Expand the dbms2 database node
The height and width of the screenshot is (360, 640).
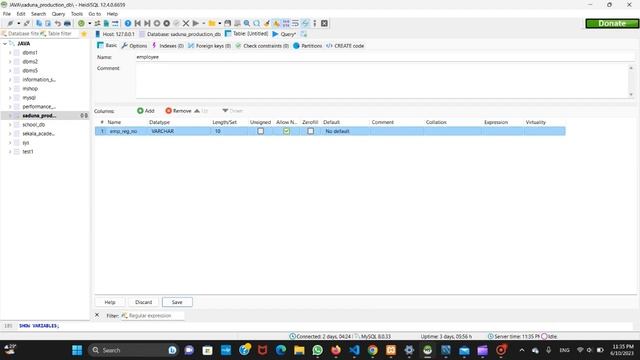tap(10, 62)
